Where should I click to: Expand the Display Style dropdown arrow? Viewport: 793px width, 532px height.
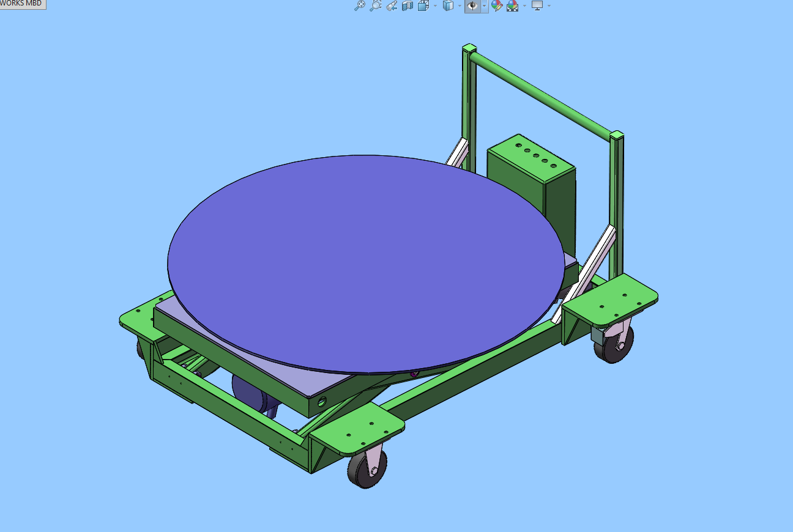[460, 6]
